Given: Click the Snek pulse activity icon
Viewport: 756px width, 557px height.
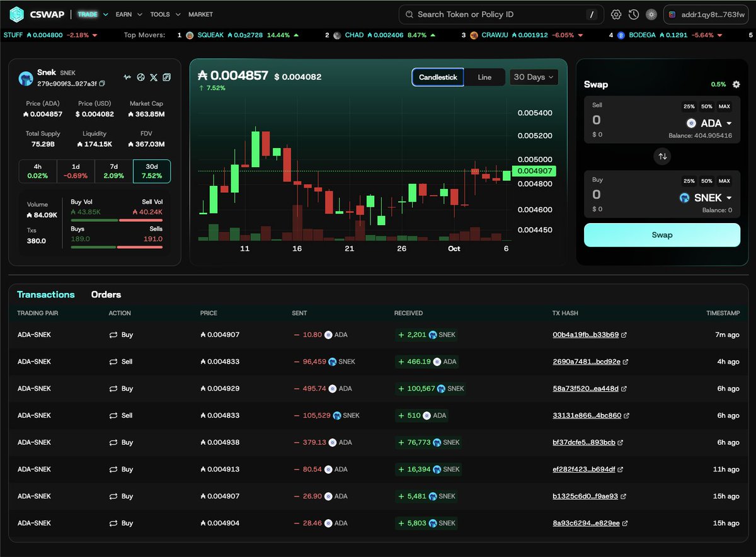Looking at the screenshot, I should click(x=127, y=78).
